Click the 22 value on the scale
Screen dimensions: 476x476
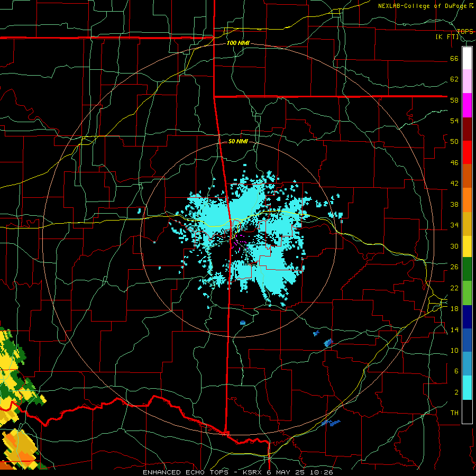pos(454,288)
